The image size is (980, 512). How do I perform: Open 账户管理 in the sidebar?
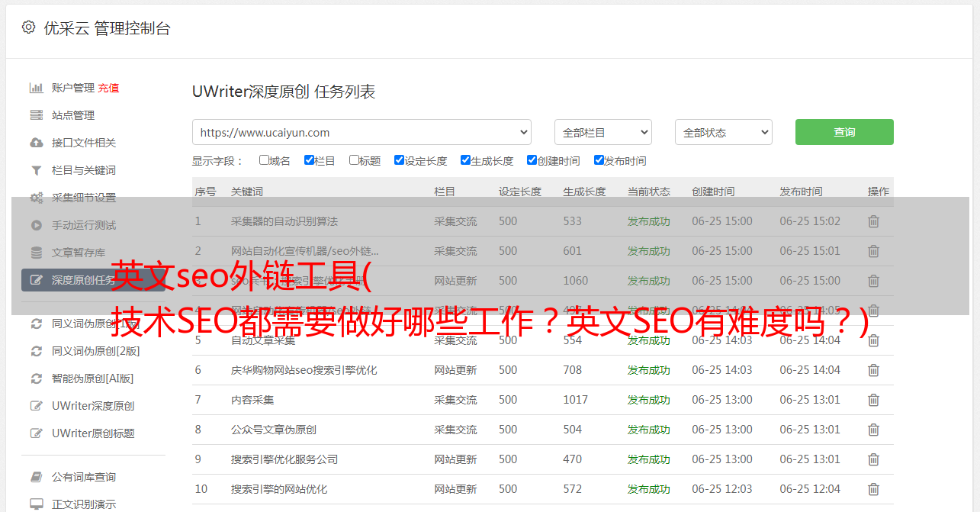click(x=73, y=88)
